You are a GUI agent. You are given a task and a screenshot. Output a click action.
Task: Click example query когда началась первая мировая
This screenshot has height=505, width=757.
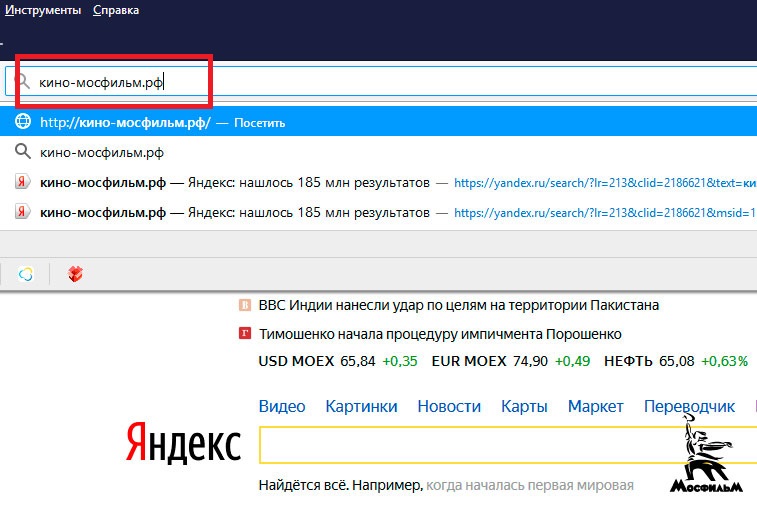point(530,485)
